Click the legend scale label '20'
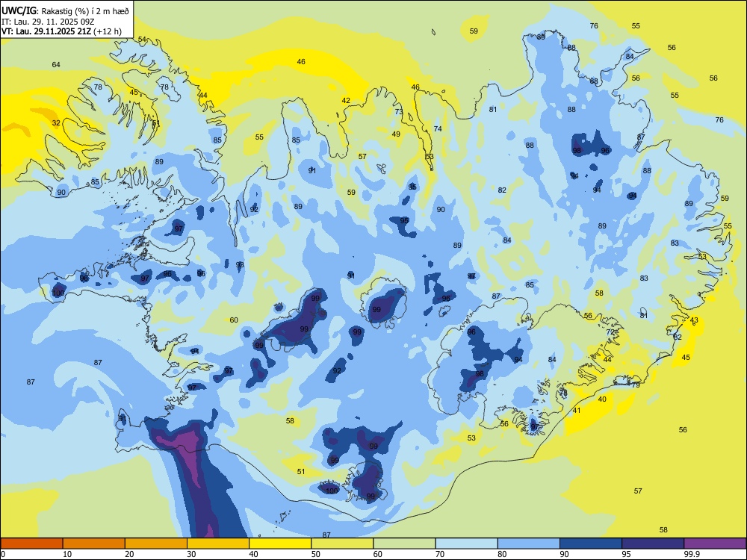Screen dimensions: 747x560 coord(129,554)
